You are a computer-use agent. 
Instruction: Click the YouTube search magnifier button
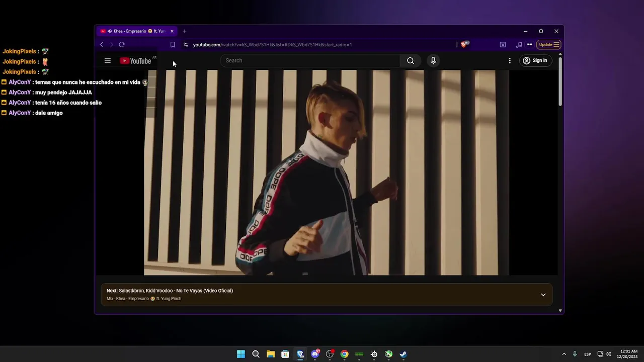click(x=411, y=61)
